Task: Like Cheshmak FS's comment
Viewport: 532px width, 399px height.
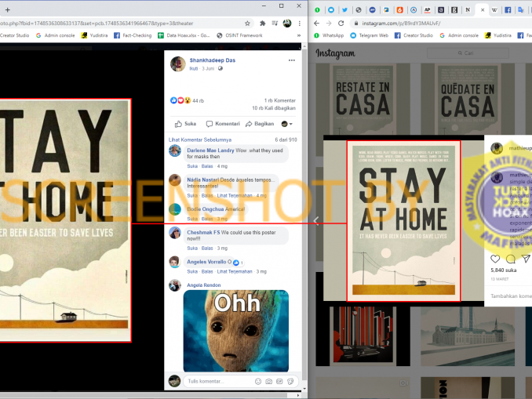Action: coord(192,248)
